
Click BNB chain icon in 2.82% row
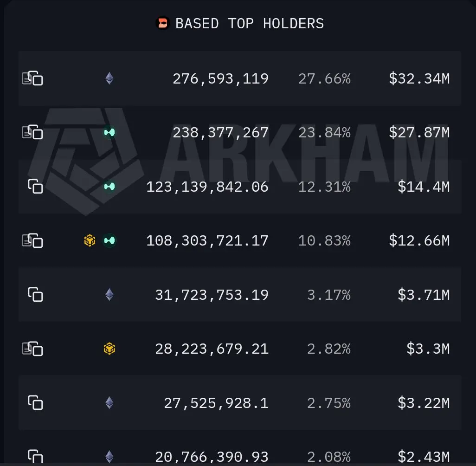(x=109, y=349)
